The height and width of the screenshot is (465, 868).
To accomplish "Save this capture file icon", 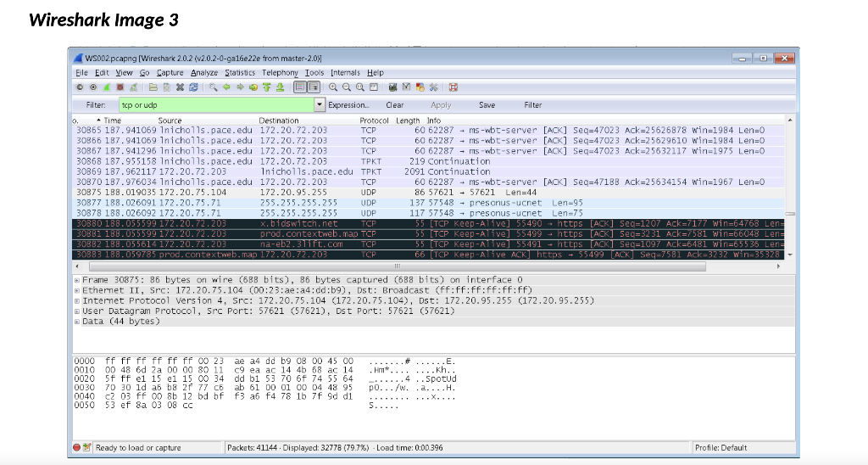I will (x=167, y=87).
